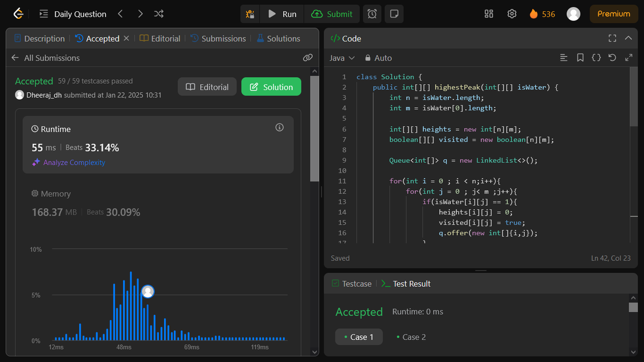Go back to All Submissions
644x362 pixels.
click(x=46, y=58)
